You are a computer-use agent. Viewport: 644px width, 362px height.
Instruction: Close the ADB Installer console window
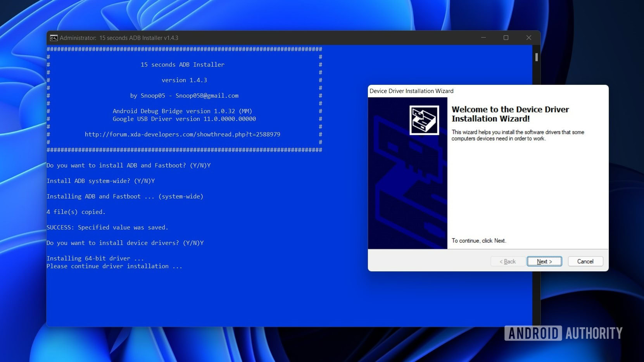528,38
